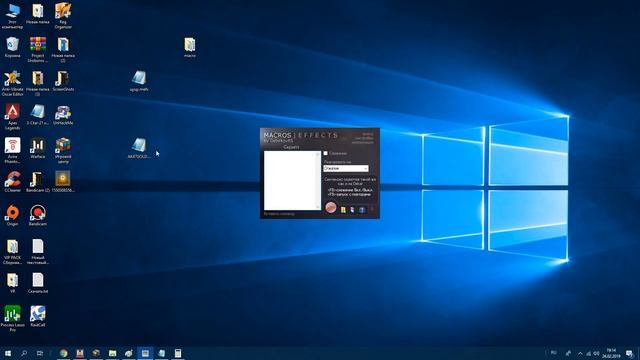Viewport: 640px width, 360px height.
Task: Select the VR folder icon
Action: [x=12, y=283]
